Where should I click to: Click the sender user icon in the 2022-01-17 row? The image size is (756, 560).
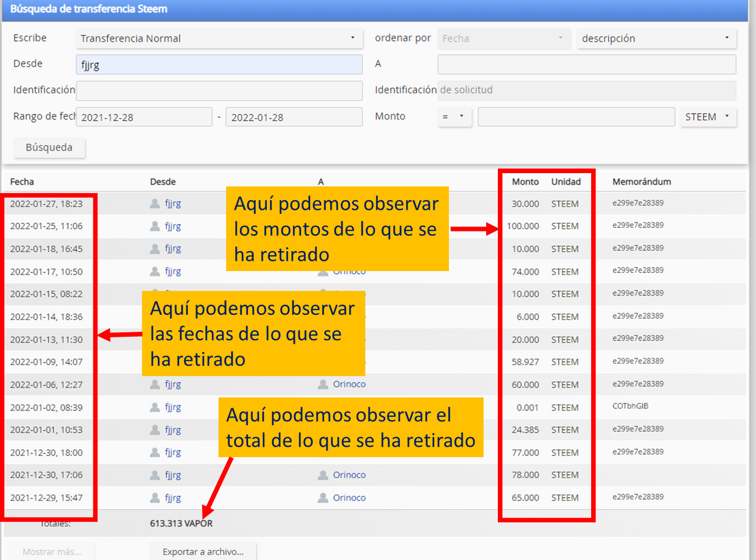pyautogui.click(x=155, y=272)
